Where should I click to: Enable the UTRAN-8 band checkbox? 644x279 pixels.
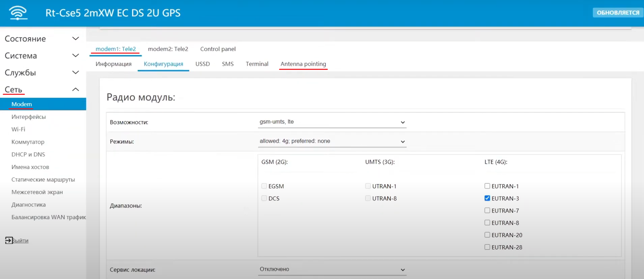(x=368, y=198)
